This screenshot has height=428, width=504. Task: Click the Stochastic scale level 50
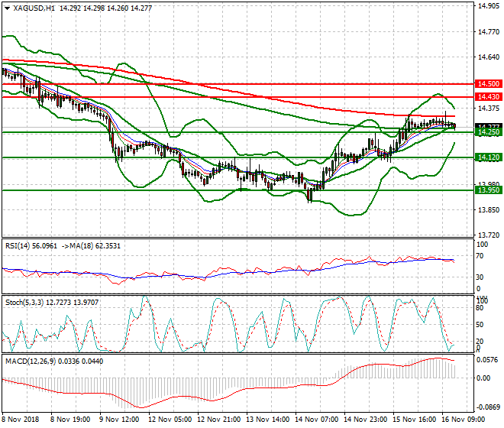pos(480,325)
